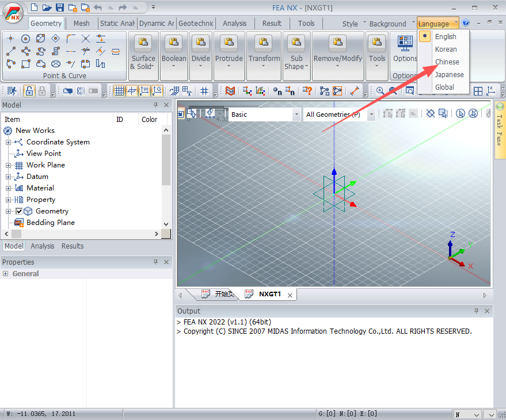Viewport: 506px width, 420px height.
Task: Expand the Coordinate System tree node
Action: coord(8,142)
